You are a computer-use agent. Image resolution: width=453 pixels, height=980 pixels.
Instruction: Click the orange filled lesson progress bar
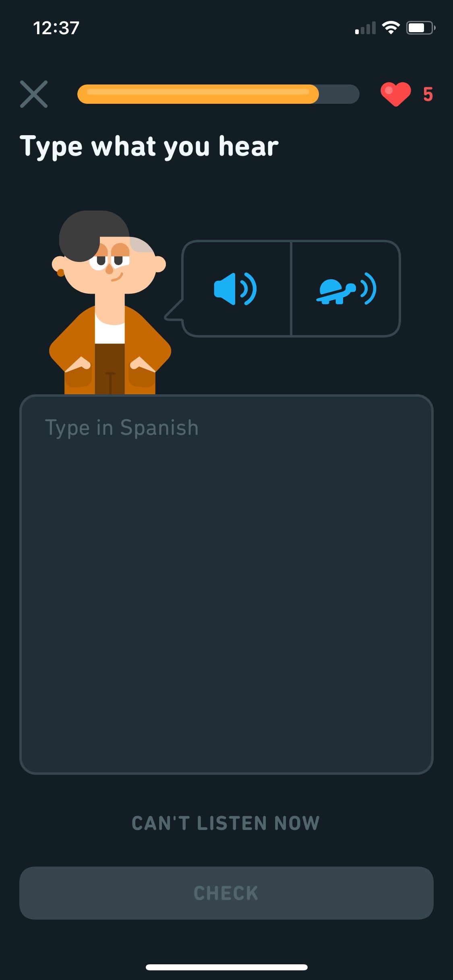(198, 94)
